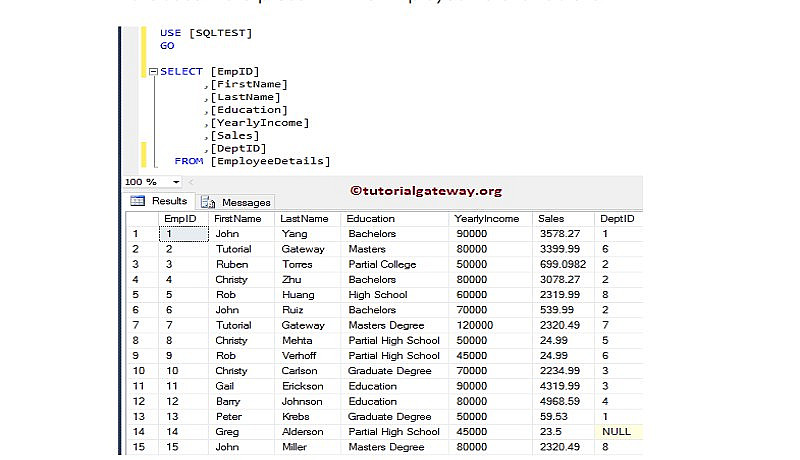Click the Gail first name cell

pos(242,387)
